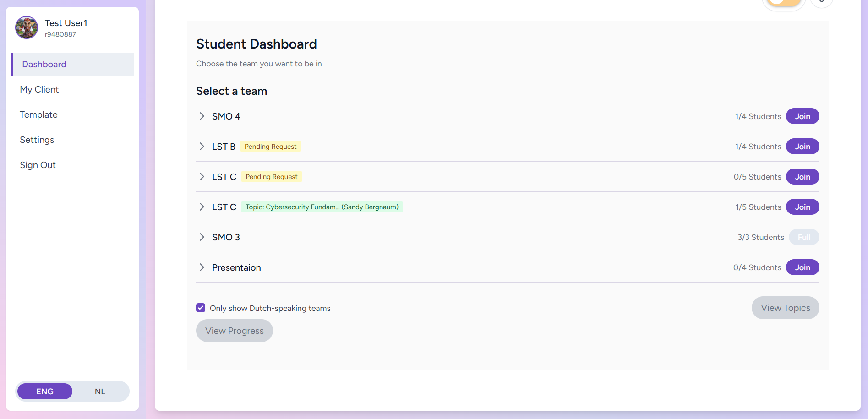Screen dimensions: 868x419
Task: Open Settings from the sidebar
Action: pos(37,140)
